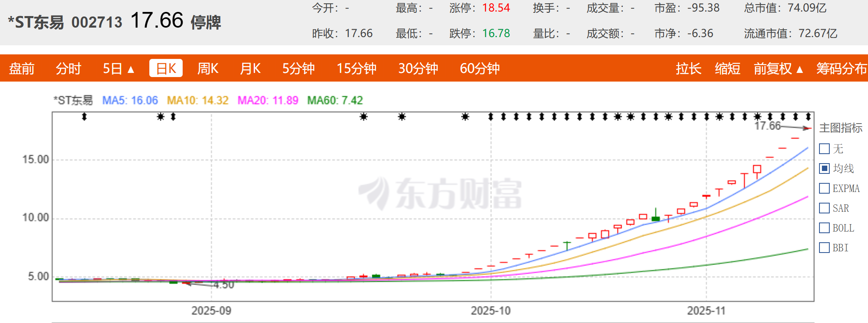Viewport: 868px width, 323px height.
Task: Click the 市盈 value -95.38
Action: click(x=703, y=8)
